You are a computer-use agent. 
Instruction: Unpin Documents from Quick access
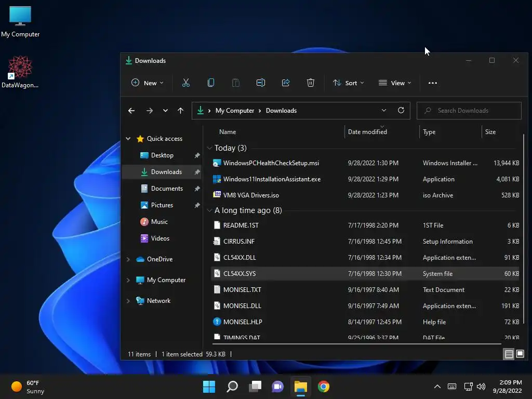point(197,189)
